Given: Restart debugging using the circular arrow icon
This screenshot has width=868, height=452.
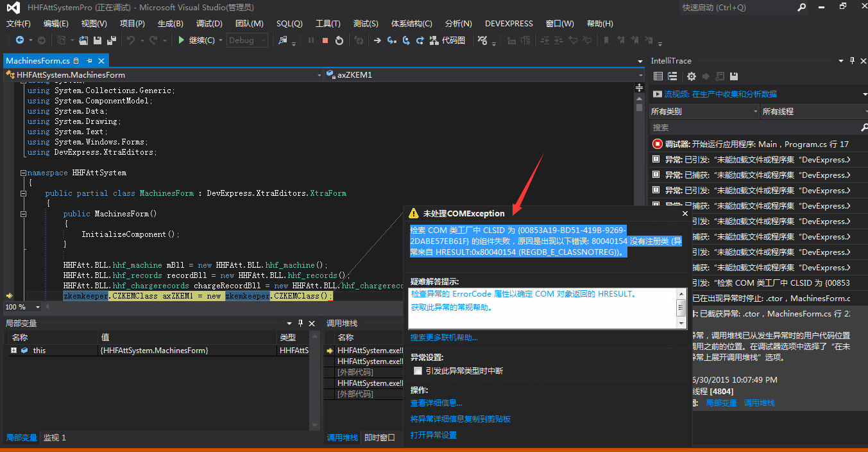Looking at the screenshot, I should [339, 40].
